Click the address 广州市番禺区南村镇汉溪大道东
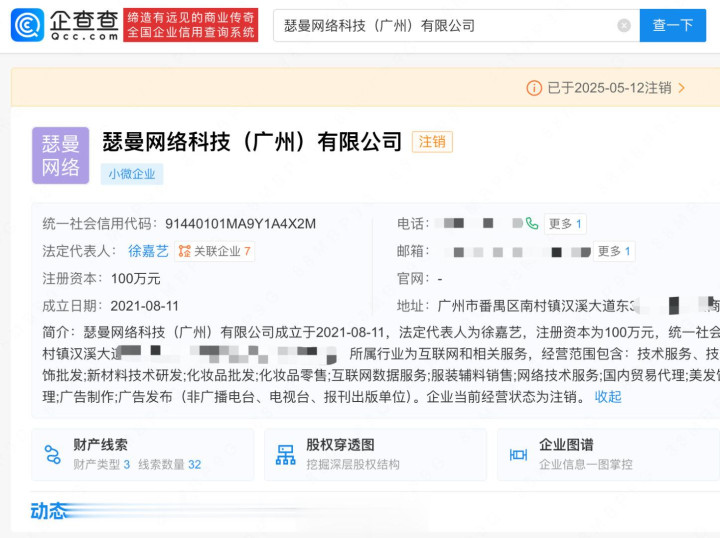This screenshot has height=538, width=720. tap(535, 306)
